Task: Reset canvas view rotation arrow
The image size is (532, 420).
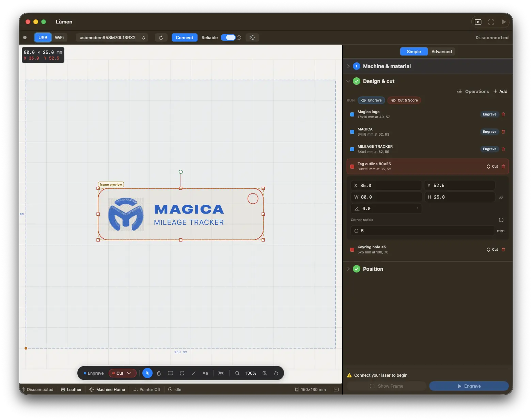Action: [276, 373]
